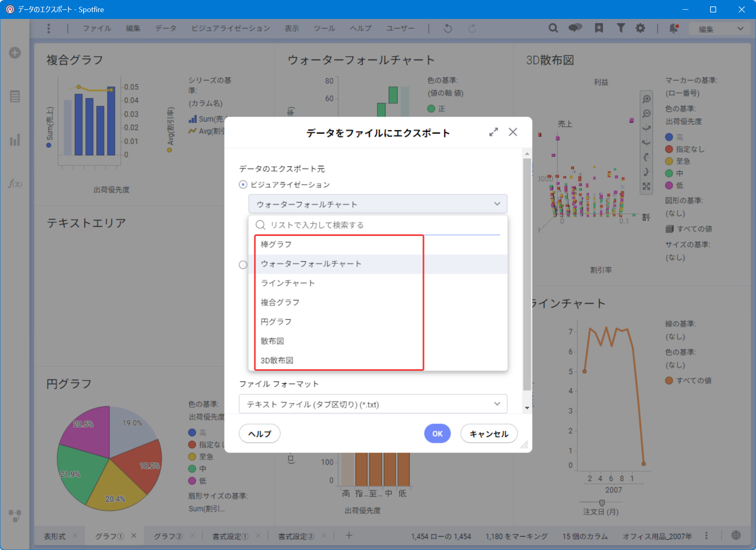Click orange すべての値 swatch in line chart legend

click(669, 380)
